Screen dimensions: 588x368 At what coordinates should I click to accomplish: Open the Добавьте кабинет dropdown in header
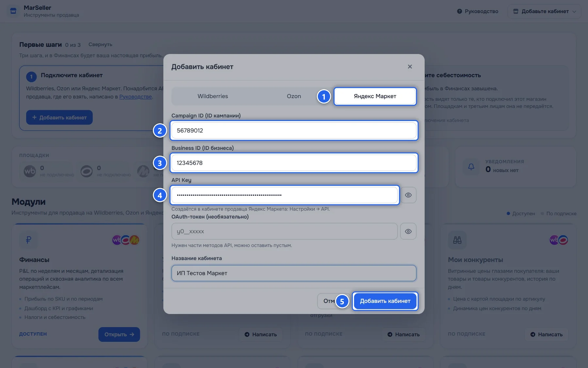(544, 11)
